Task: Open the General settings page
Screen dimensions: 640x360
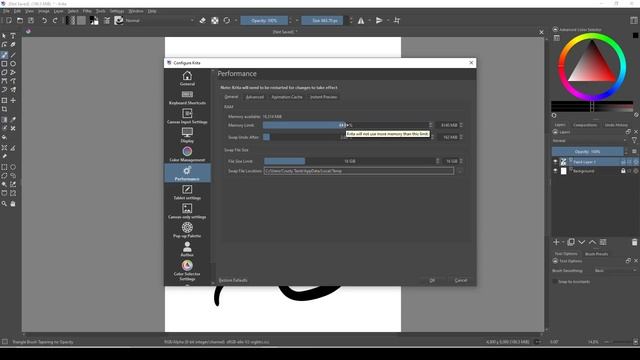Action: point(187,78)
